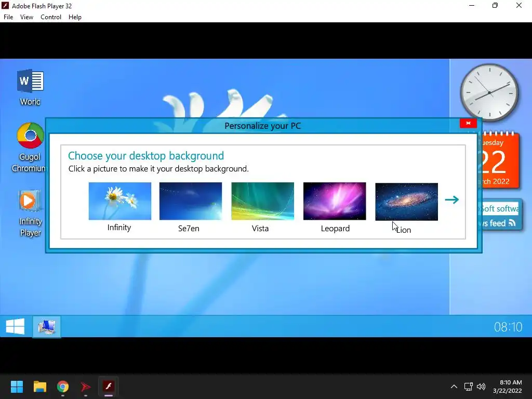The height and width of the screenshot is (399, 532).
Task: Open Google Chrome from the taskbar
Action: [63, 386]
